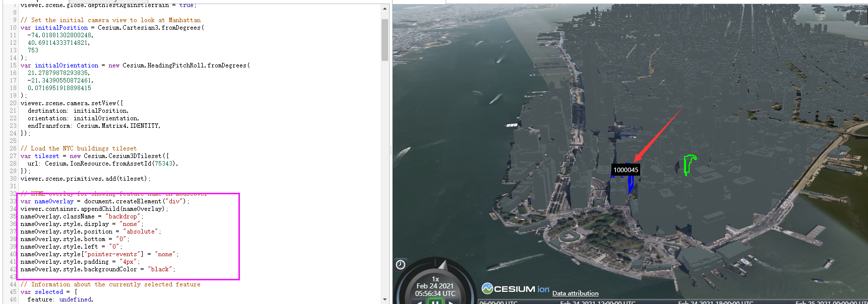Click the time readout 05:56:34 UTC
Screen dimensions: 868x304
(x=435, y=293)
